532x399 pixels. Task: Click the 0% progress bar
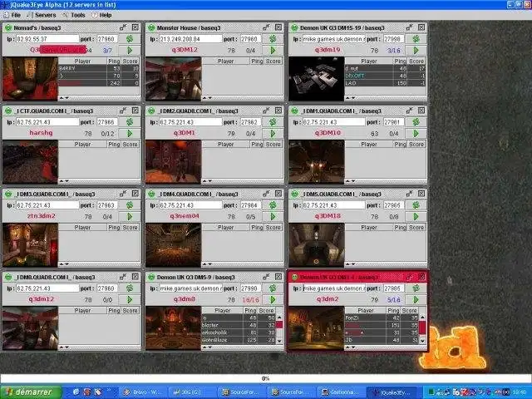point(266,379)
